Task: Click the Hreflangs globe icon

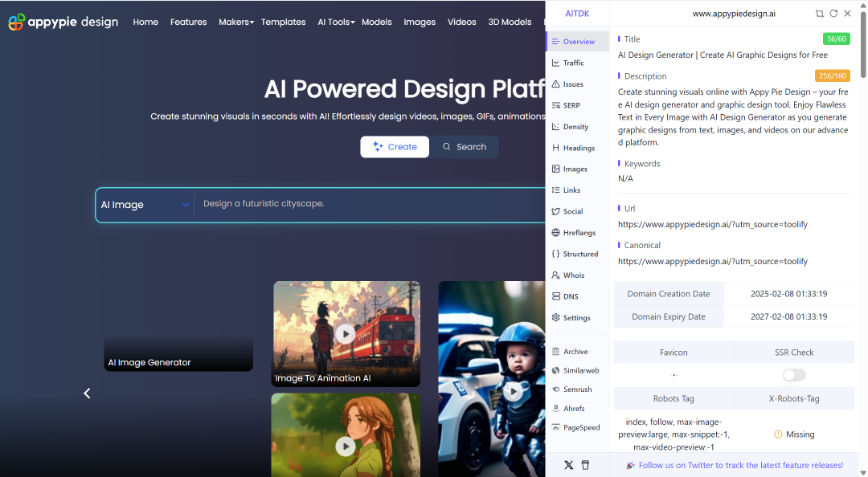Action: pos(556,232)
